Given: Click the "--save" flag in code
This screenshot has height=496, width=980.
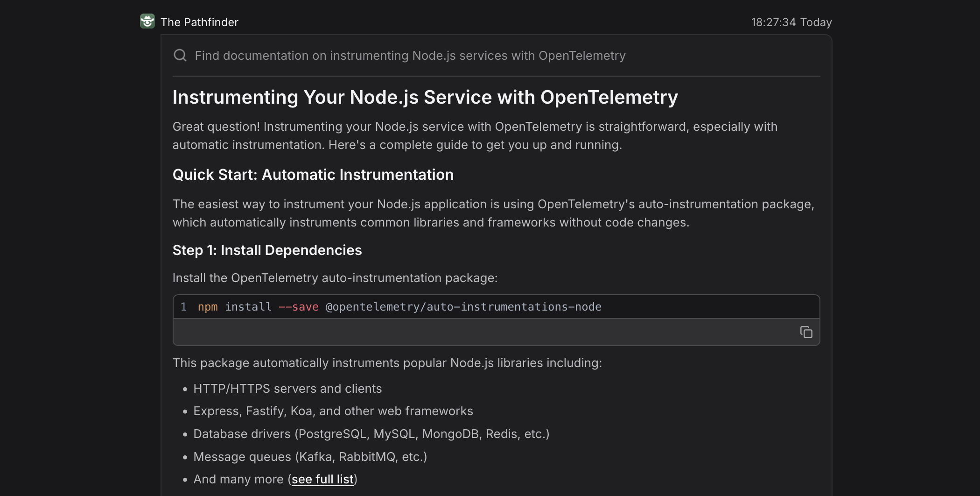Looking at the screenshot, I should click(x=299, y=307).
